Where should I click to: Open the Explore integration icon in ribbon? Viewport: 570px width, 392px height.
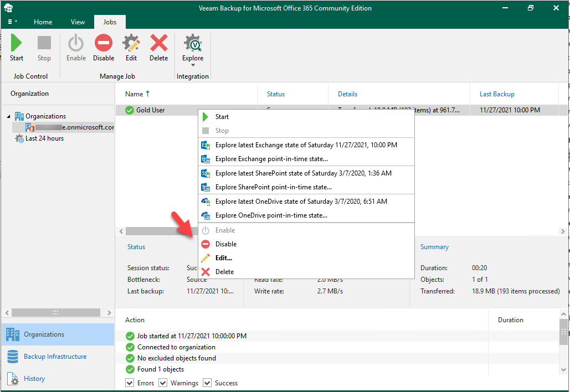click(193, 44)
